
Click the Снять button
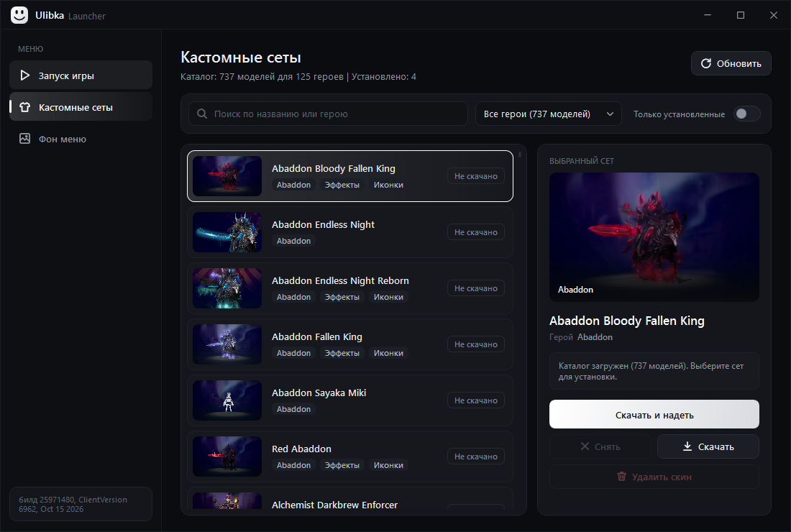tap(600, 446)
